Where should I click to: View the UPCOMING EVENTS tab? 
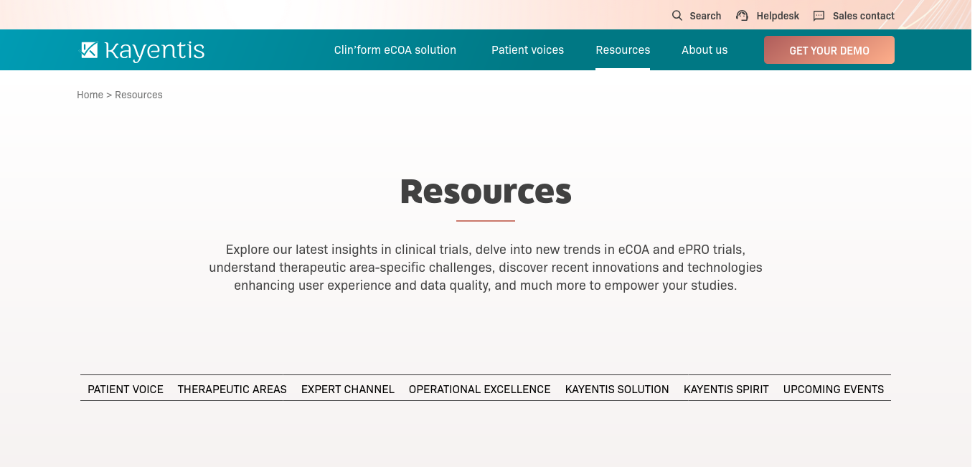pyautogui.click(x=834, y=389)
